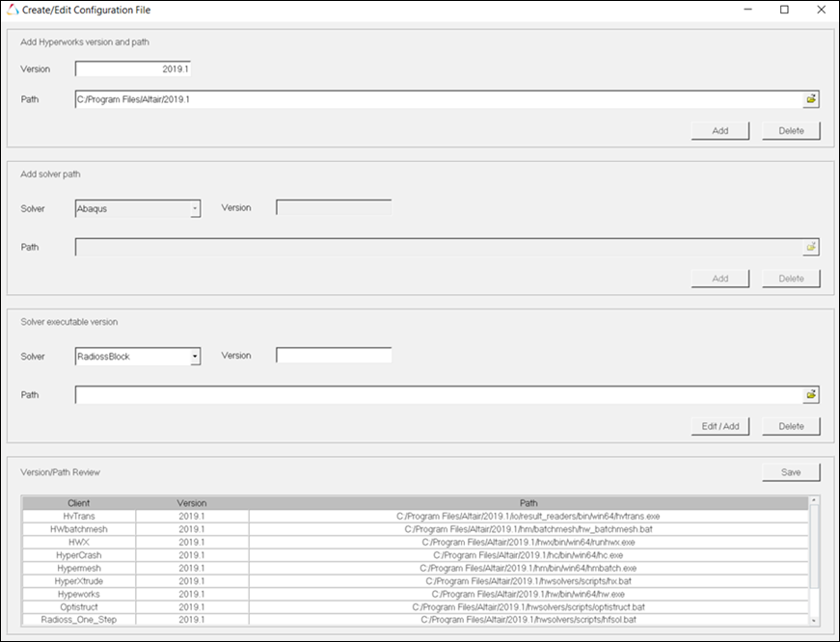Close the Create/Edit Configuration File window

[821, 10]
